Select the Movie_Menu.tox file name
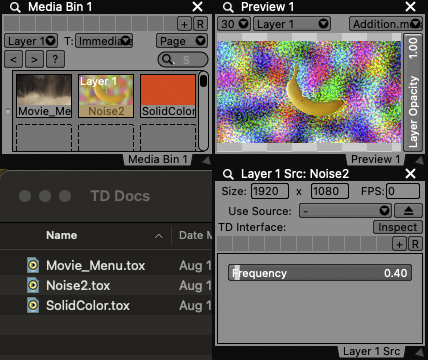Viewport: 428px width, 360px height. (96, 266)
